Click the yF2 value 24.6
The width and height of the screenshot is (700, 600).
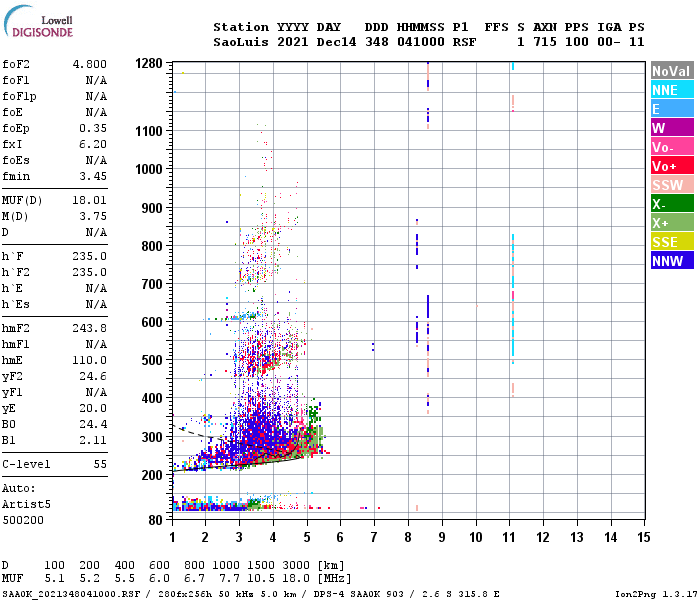coord(93,377)
